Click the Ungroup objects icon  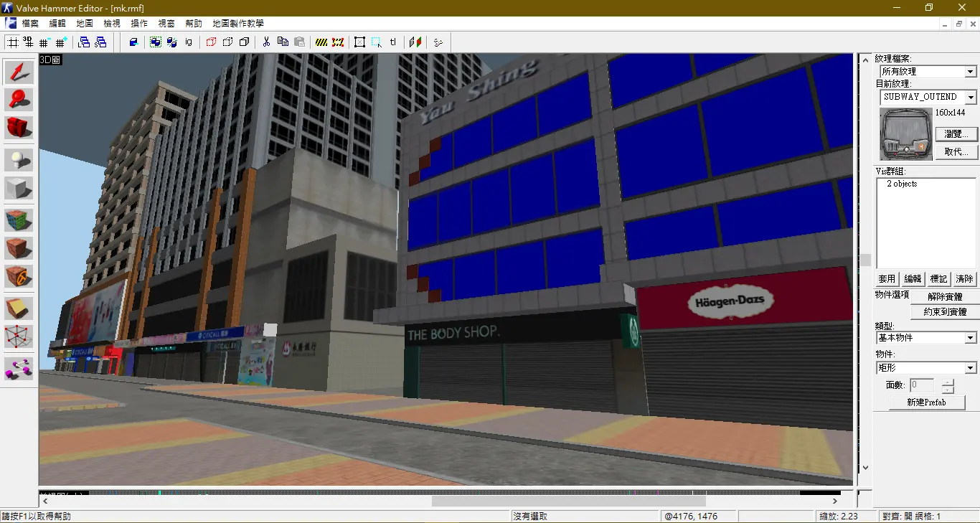[x=172, y=42]
